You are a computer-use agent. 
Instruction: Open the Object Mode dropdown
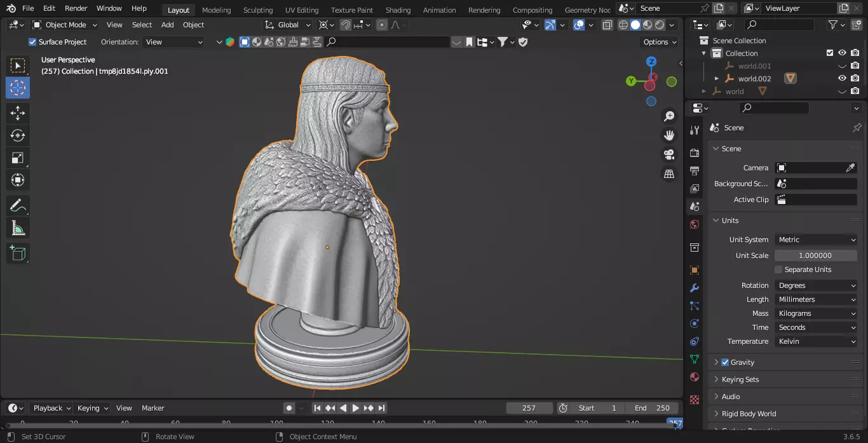point(65,25)
